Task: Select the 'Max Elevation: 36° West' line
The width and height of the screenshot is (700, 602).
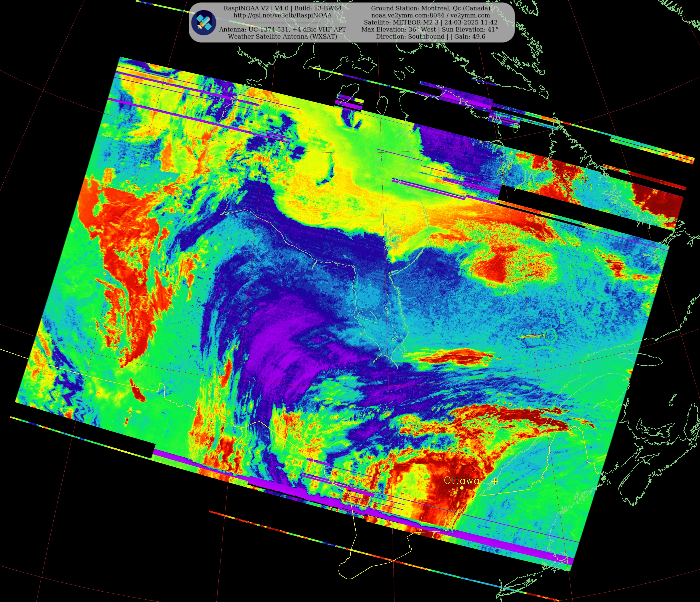Action: point(430,29)
